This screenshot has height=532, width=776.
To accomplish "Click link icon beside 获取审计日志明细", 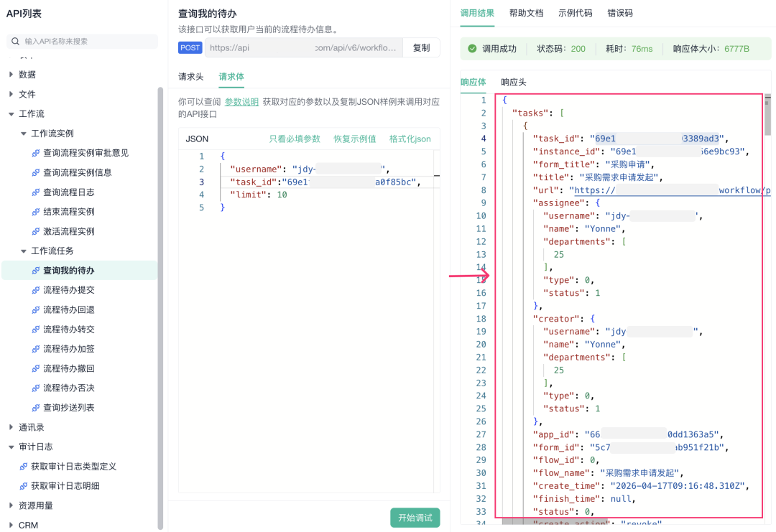I will 23,486.
